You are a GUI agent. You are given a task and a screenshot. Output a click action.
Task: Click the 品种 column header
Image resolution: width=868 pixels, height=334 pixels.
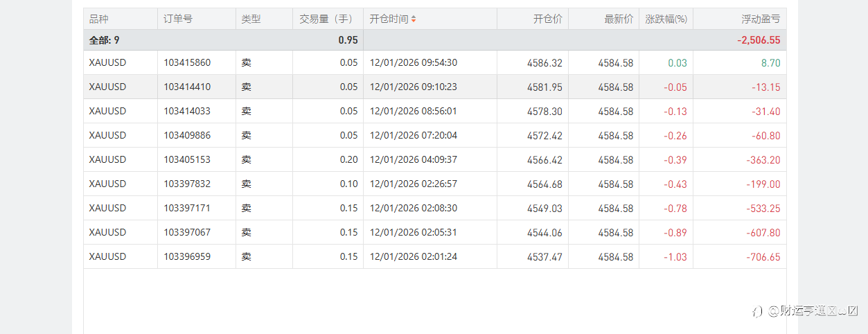99,19
